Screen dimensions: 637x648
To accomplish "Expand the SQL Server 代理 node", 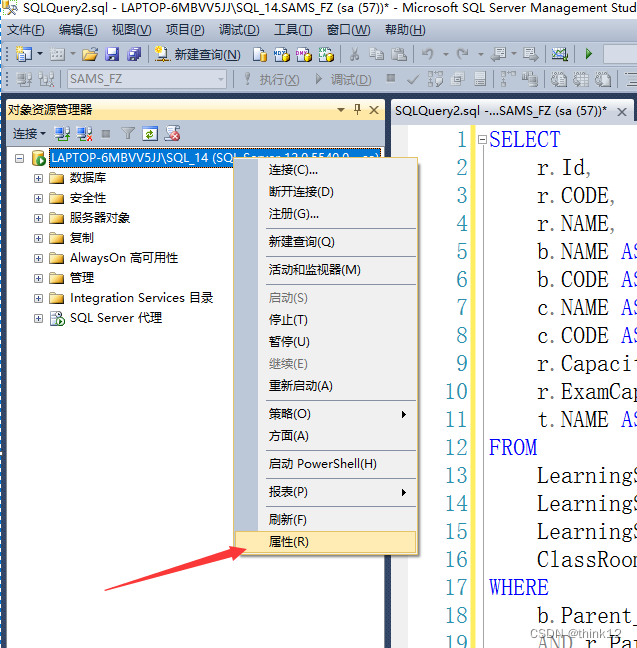I will coord(38,318).
